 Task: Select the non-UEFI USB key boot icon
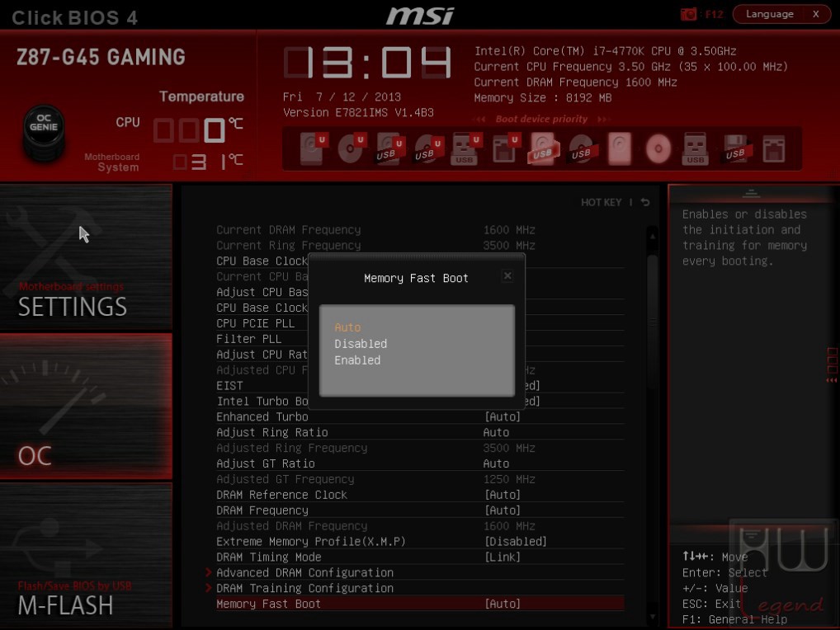point(696,148)
